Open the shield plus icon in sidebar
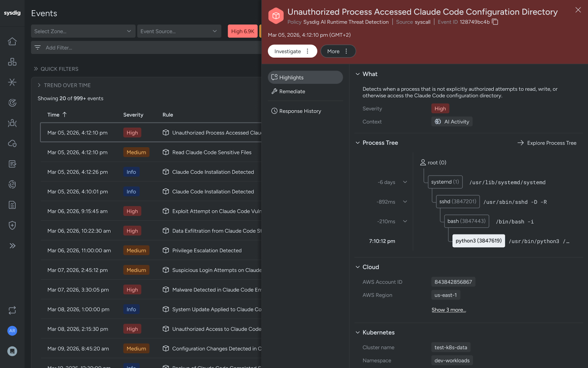 point(12,225)
